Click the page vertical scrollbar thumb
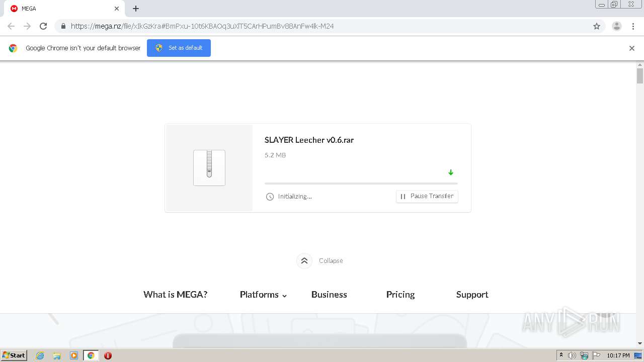Screen dimensions: 644x362 pos(640,75)
